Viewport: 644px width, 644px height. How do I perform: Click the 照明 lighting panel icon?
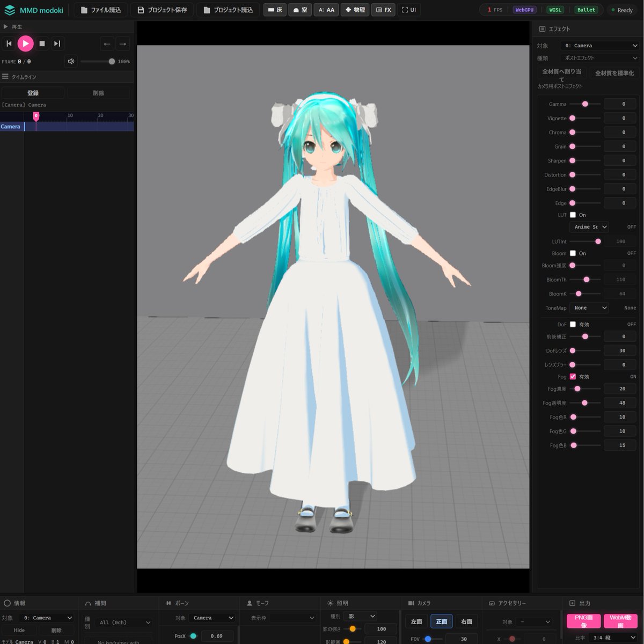(x=330, y=603)
